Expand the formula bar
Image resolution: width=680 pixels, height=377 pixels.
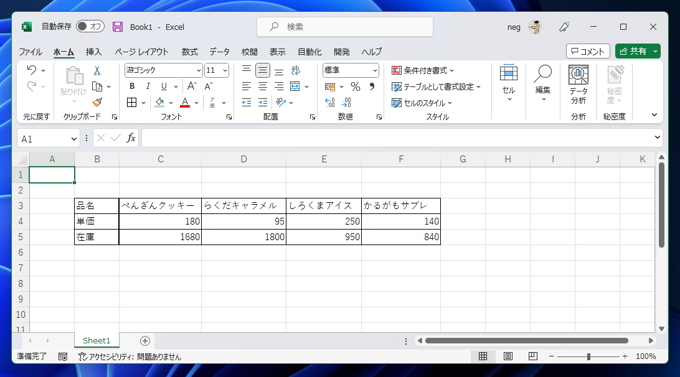[657, 138]
